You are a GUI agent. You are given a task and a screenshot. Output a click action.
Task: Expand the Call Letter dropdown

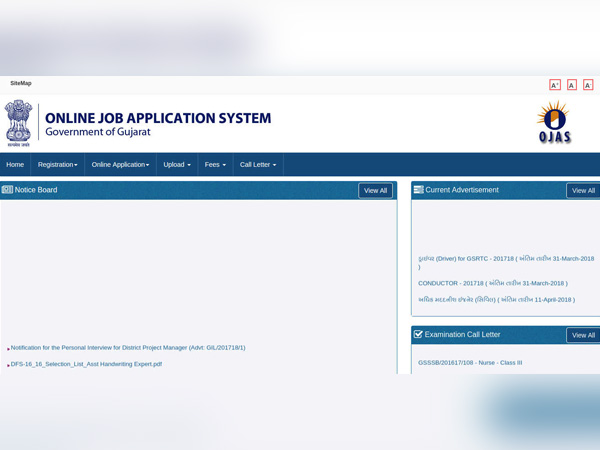(x=258, y=165)
